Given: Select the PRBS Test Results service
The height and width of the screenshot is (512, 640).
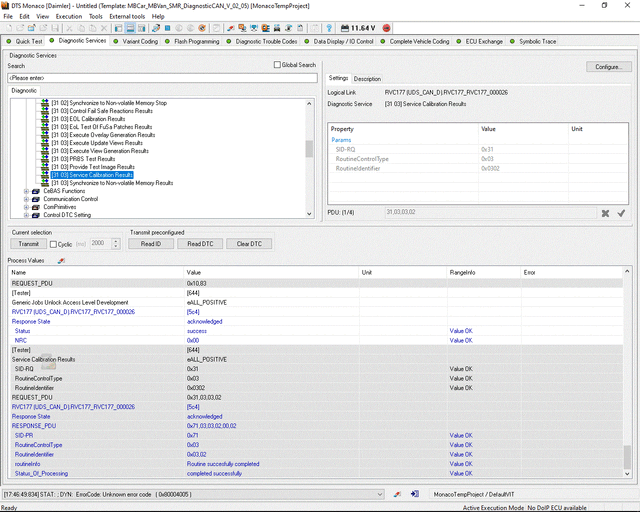Looking at the screenshot, I should click(x=83, y=159).
